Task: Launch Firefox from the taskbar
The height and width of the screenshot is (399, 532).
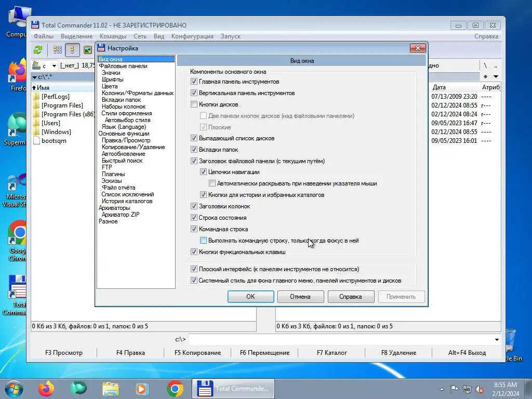Action: pos(46,389)
